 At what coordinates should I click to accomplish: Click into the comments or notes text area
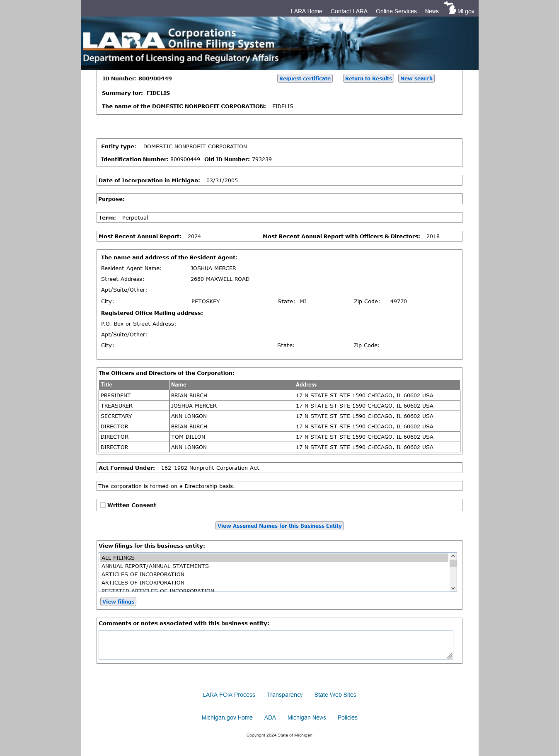276,645
